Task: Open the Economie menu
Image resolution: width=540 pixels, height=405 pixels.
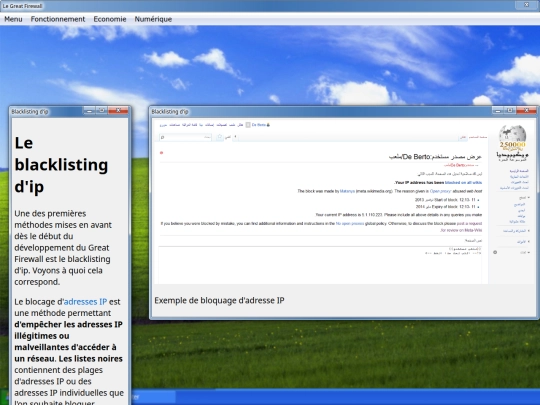Action: [110, 19]
